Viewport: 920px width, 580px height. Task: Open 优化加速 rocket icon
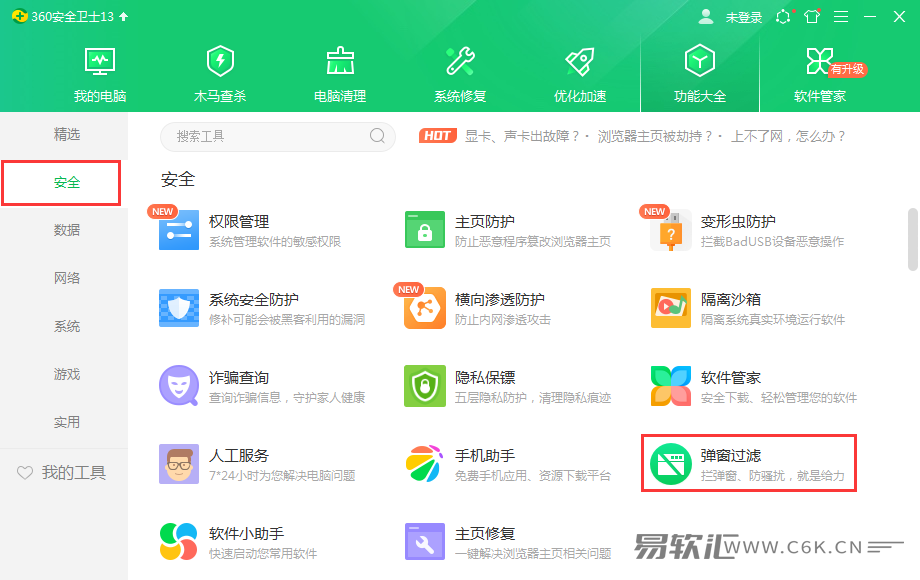pos(580,61)
